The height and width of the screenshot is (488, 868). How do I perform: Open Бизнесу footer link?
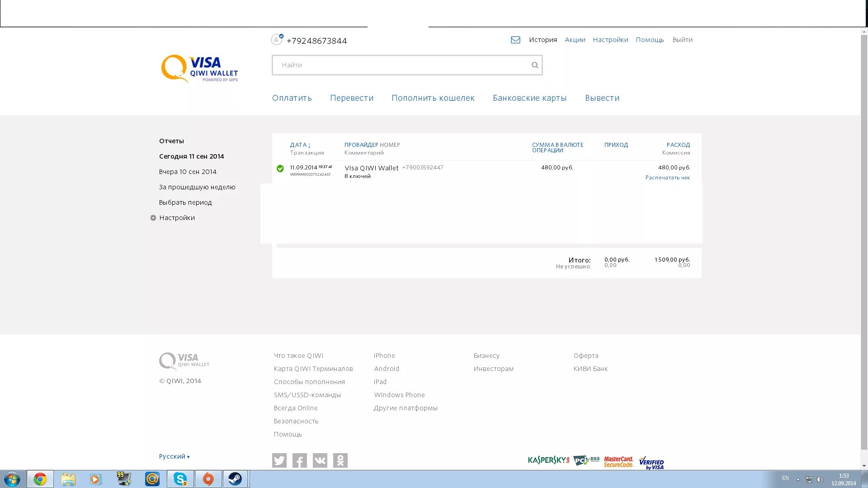coord(486,356)
